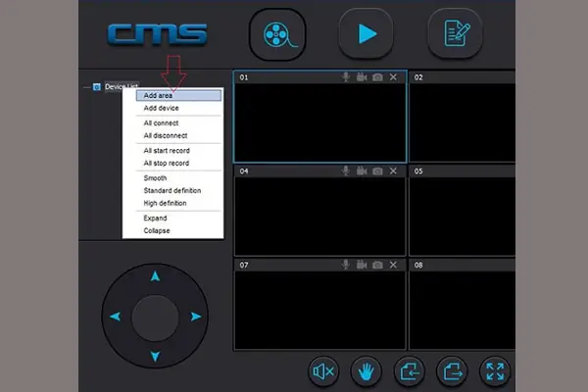This screenshot has height=392, width=588.
Task: Close channel 01 video window
Action: 393,77
